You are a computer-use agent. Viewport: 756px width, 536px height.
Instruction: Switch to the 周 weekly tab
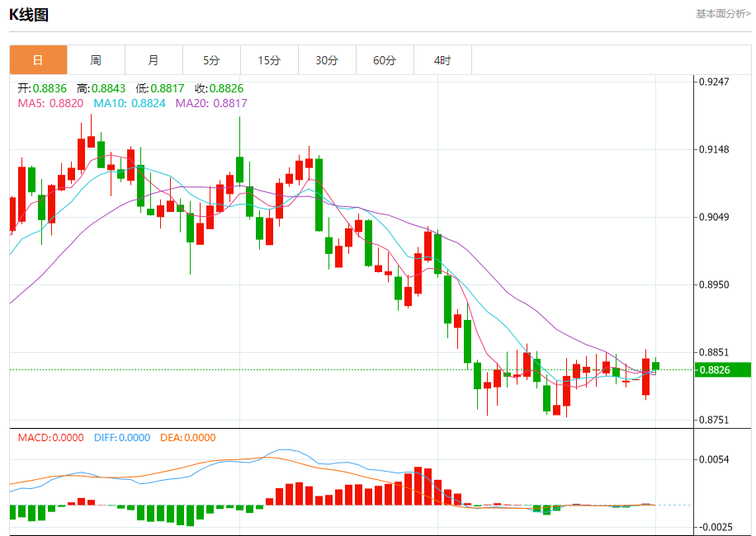tap(96, 60)
